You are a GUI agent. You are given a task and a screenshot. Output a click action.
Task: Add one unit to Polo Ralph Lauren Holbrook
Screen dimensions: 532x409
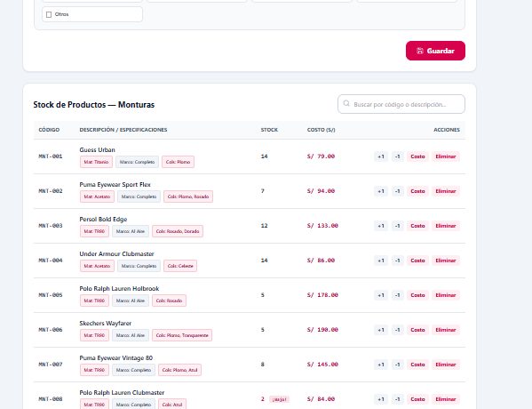(381, 295)
